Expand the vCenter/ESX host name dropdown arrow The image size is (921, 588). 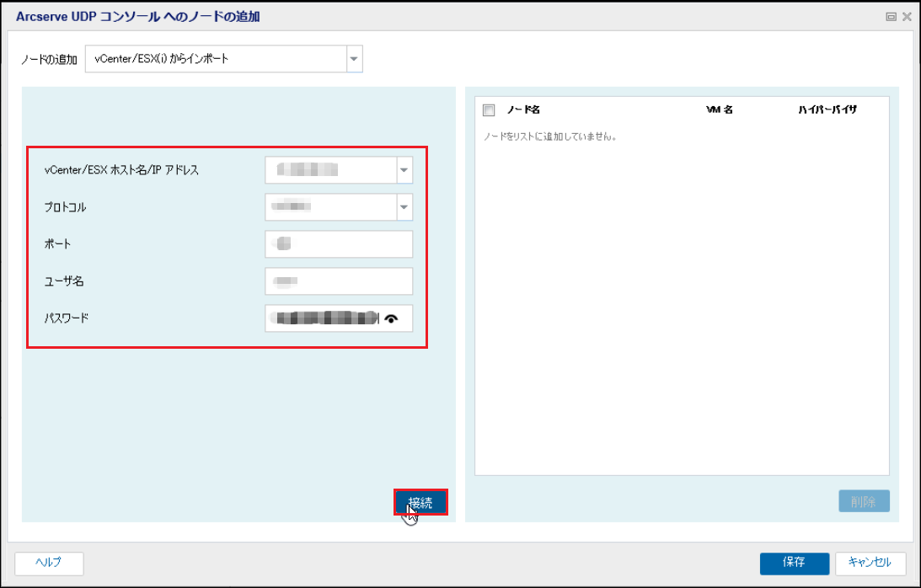tap(404, 170)
